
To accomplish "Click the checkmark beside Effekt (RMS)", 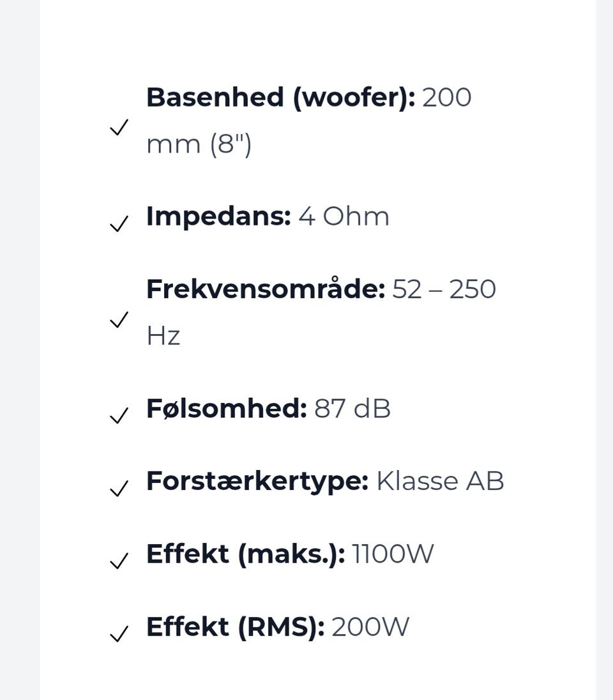I will [119, 634].
